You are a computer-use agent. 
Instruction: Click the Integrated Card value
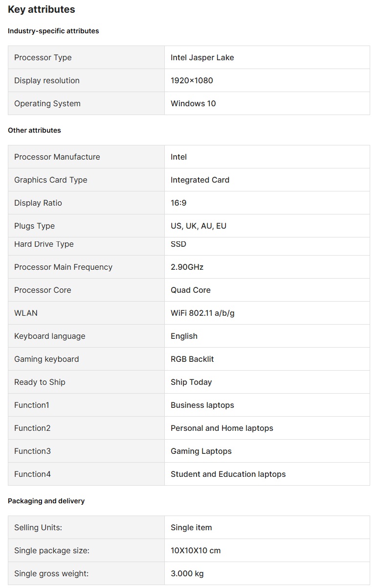point(200,180)
